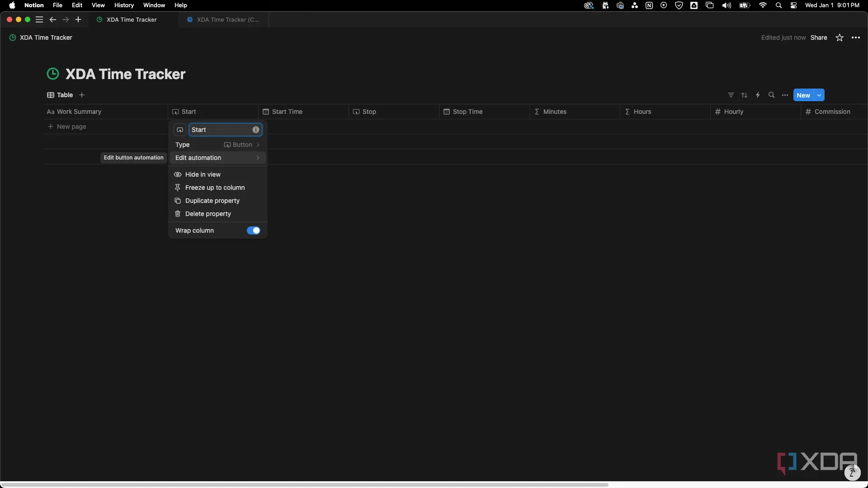Click the Edited just now label
Screen dimensions: 868x488
coord(783,38)
